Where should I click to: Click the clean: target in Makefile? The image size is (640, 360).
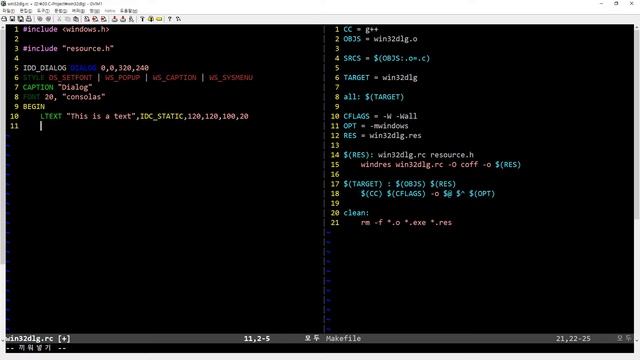(x=356, y=213)
